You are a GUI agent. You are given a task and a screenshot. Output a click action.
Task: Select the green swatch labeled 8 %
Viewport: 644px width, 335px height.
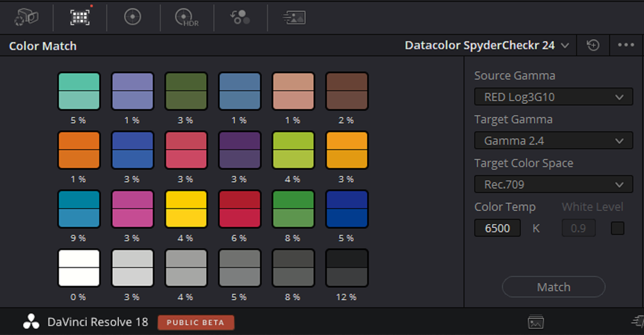point(293,209)
